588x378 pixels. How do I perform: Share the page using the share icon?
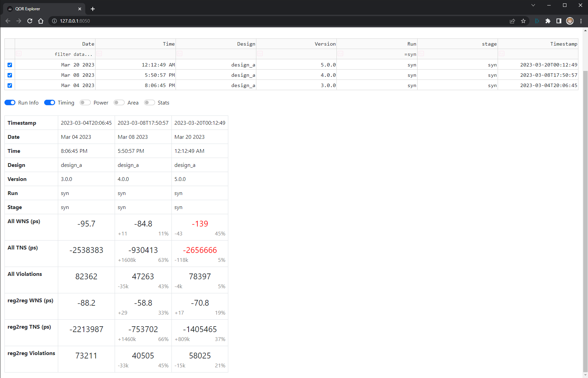[512, 21]
